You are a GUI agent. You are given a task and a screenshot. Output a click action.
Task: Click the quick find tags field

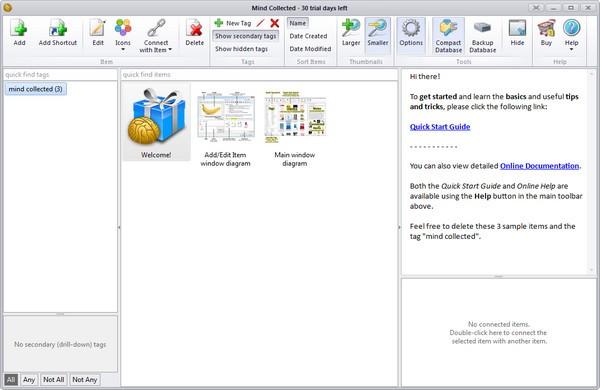[60, 75]
